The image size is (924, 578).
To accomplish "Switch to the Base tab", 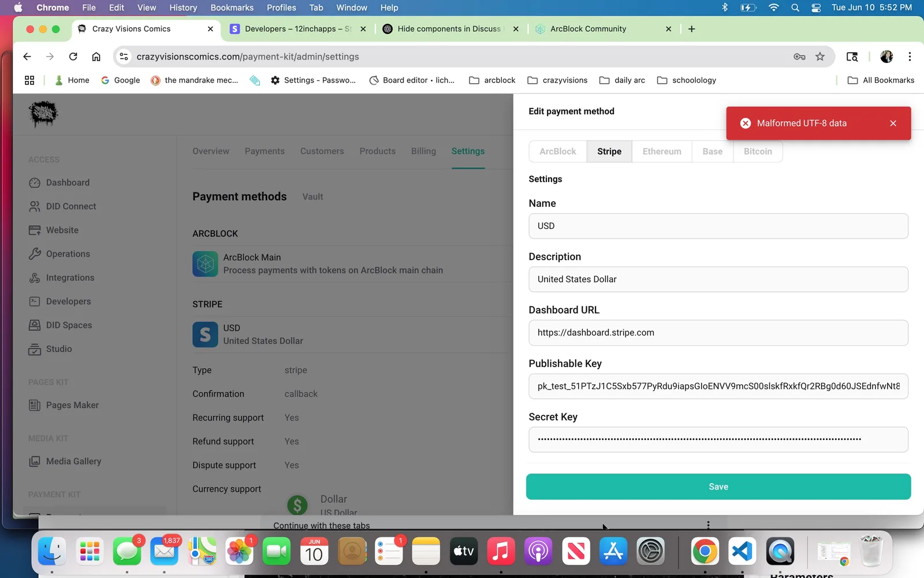I will click(713, 151).
